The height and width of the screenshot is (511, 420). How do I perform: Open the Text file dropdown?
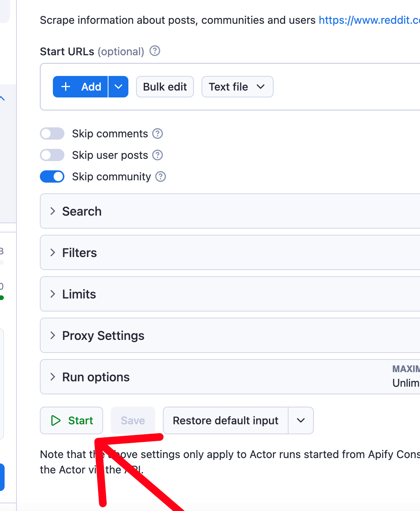237,87
